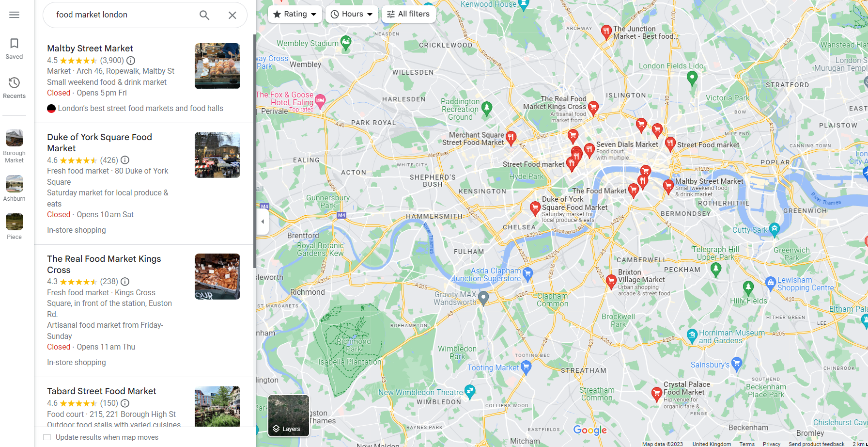The height and width of the screenshot is (447, 868).
Task: Click the search magnifier icon
Action: point(204,15)
